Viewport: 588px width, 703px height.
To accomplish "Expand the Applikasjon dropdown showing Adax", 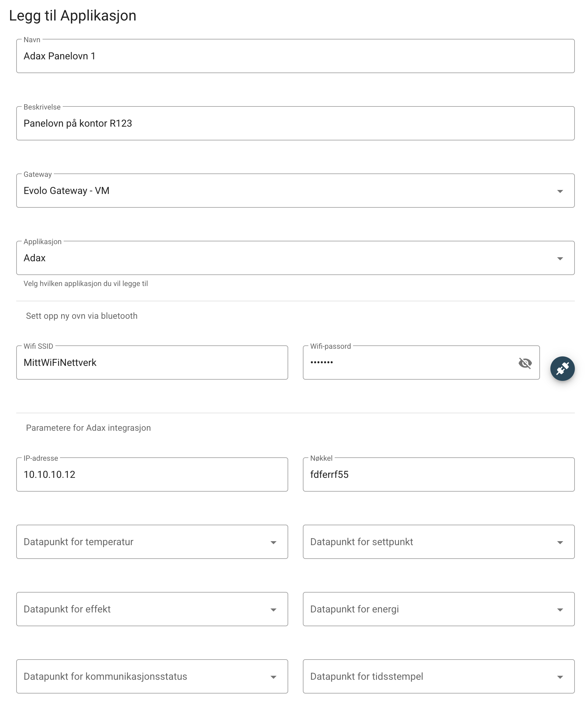I will point(295,258).
